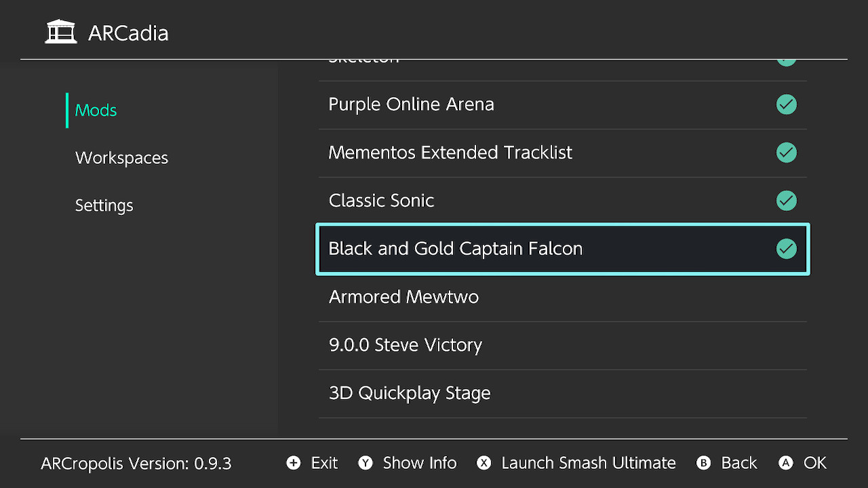
Task: Toggle the Mementos Extended Tracklist mod
Action: [562, 152]
